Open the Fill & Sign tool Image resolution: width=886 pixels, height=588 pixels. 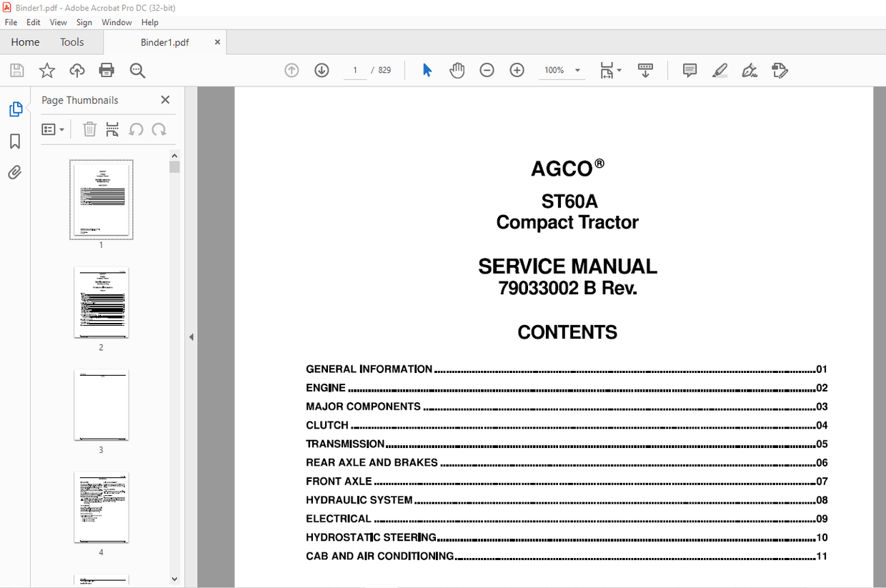point(749,70)
